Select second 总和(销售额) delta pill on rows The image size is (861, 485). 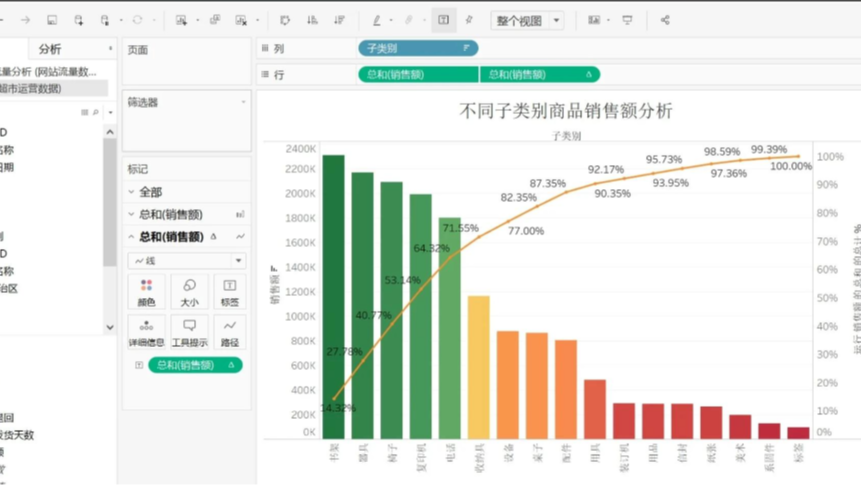click(x=540, y=75)
